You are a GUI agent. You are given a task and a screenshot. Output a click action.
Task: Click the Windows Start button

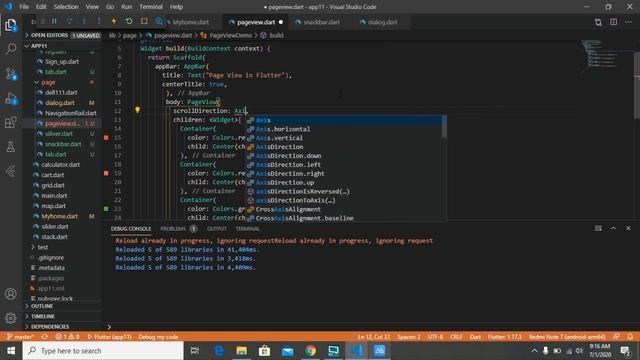(x=11, y=351)
